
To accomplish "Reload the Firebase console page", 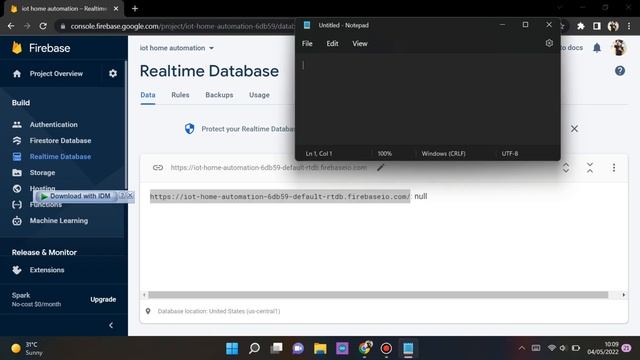I will pos(43,26).
